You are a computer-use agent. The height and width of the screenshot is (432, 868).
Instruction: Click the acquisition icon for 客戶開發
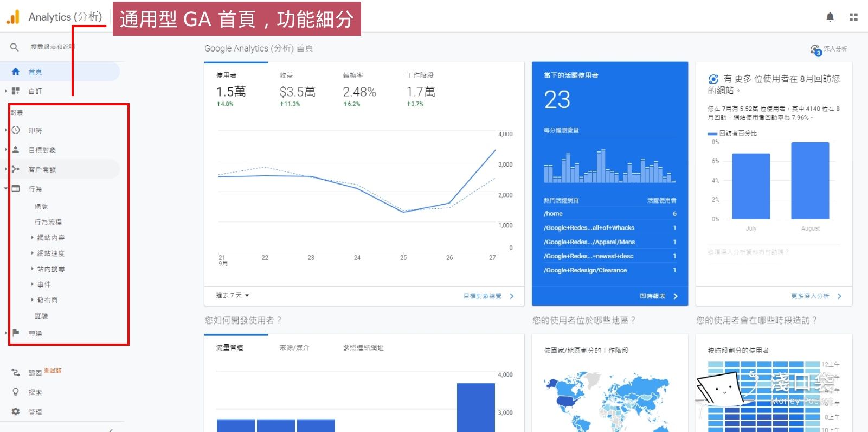[x=16, y=169]
